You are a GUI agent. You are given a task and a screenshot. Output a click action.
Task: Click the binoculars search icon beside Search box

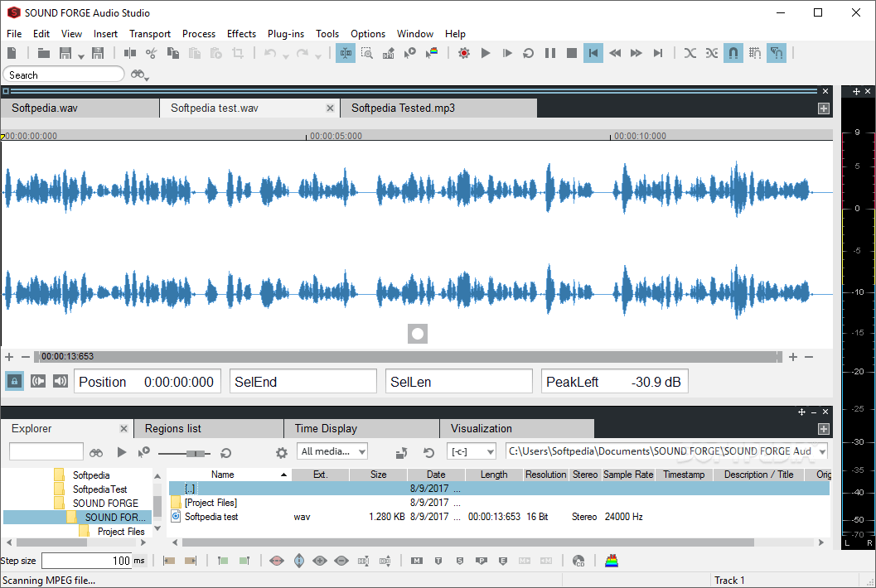pyautogui.click(x=138, y=75)
